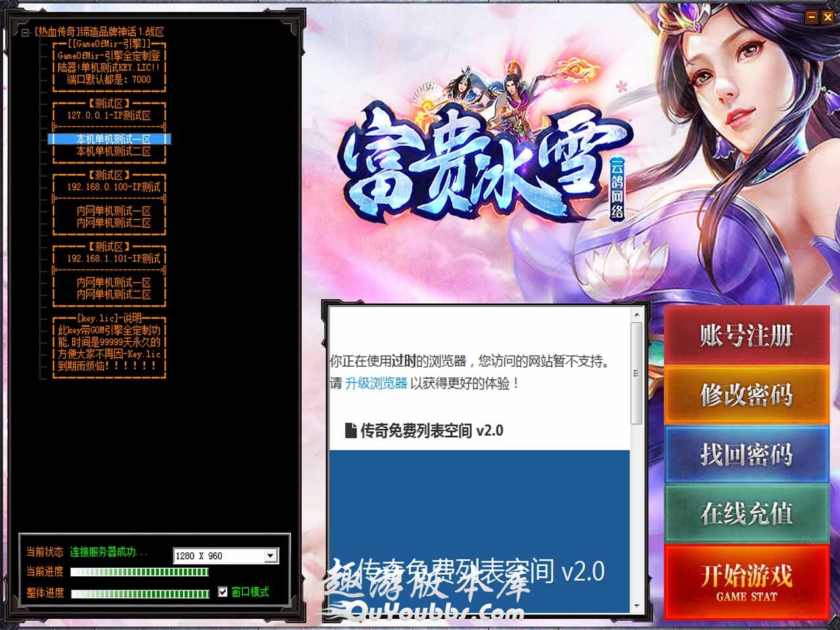Viewport: 840px width, 630px height.
Task: Minimize the launcher via the top-right button
Action: pos(812,18)
